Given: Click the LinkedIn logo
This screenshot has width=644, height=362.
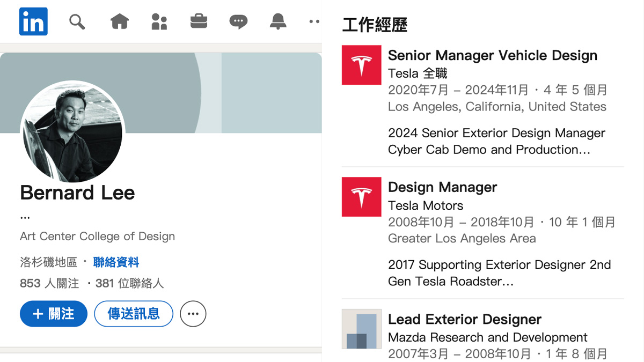Looking at the screenshot, I should pos(33,21).
